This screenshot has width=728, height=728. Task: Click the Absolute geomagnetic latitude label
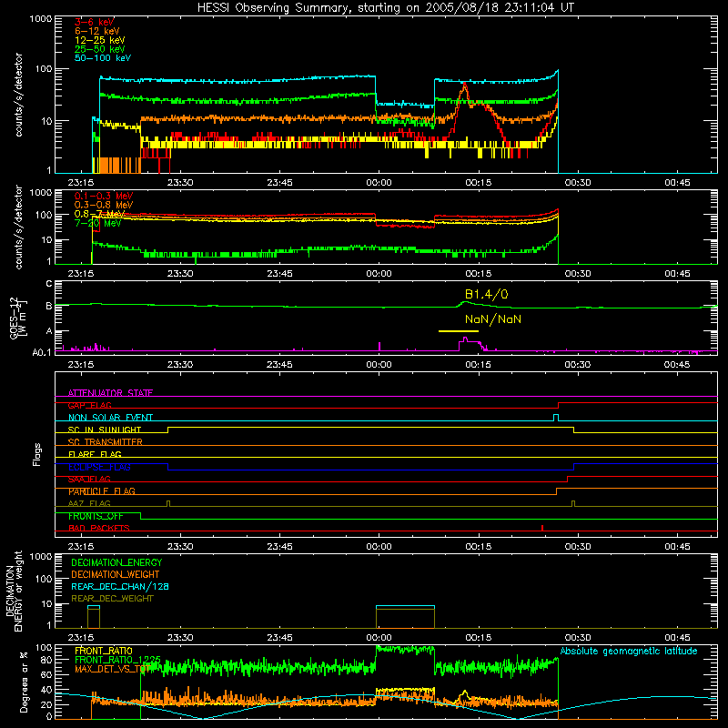[629, 652]
